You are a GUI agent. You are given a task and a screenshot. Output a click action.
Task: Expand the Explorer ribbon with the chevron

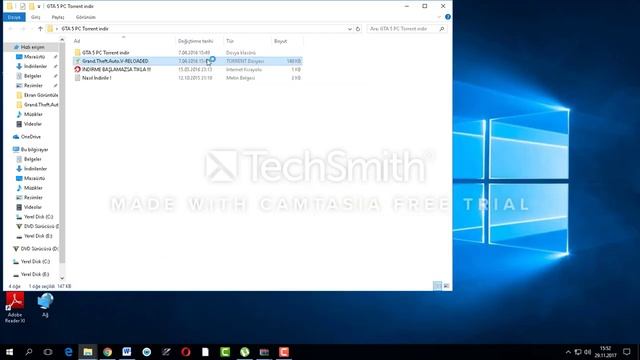pyautogui.click(x=439, y=17)
